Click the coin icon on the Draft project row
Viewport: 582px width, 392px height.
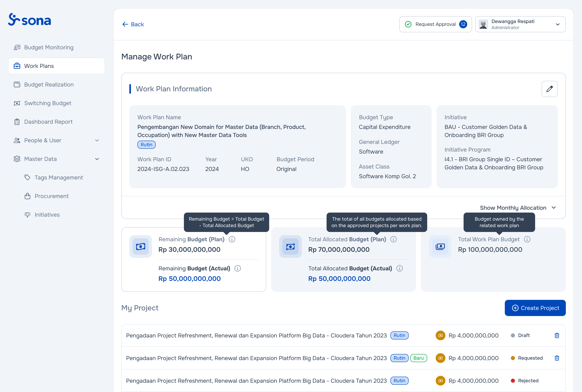click(x=440, y=335)
